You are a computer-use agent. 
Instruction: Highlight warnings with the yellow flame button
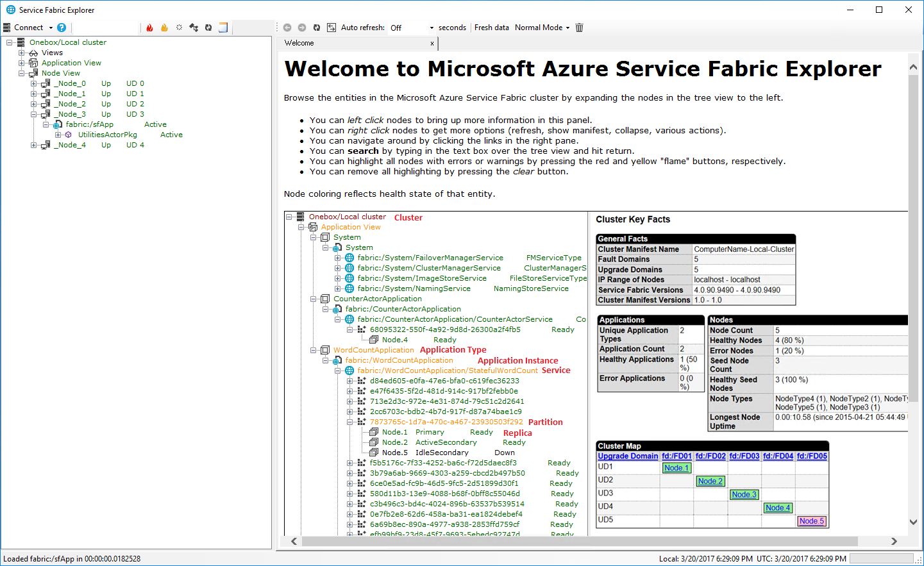pos(164,28)
